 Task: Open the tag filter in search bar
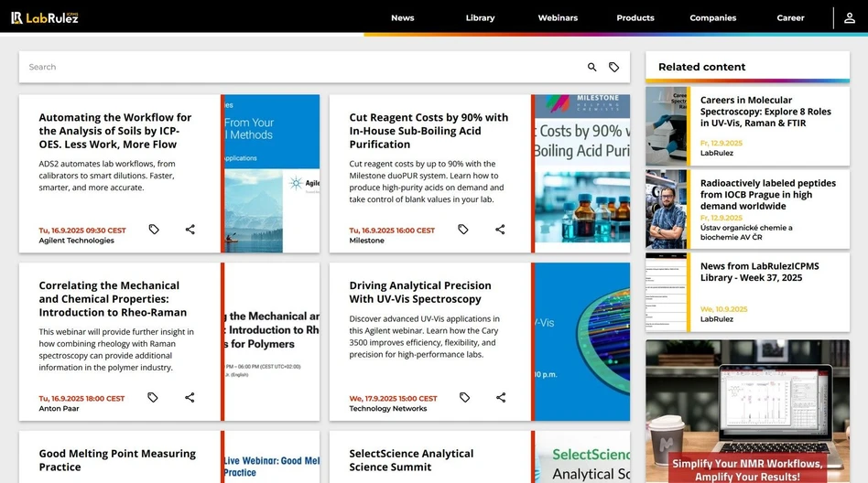pos(614,67)
